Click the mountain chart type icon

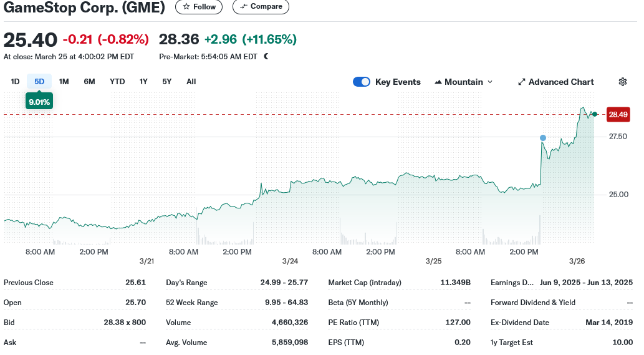[438, 82]
